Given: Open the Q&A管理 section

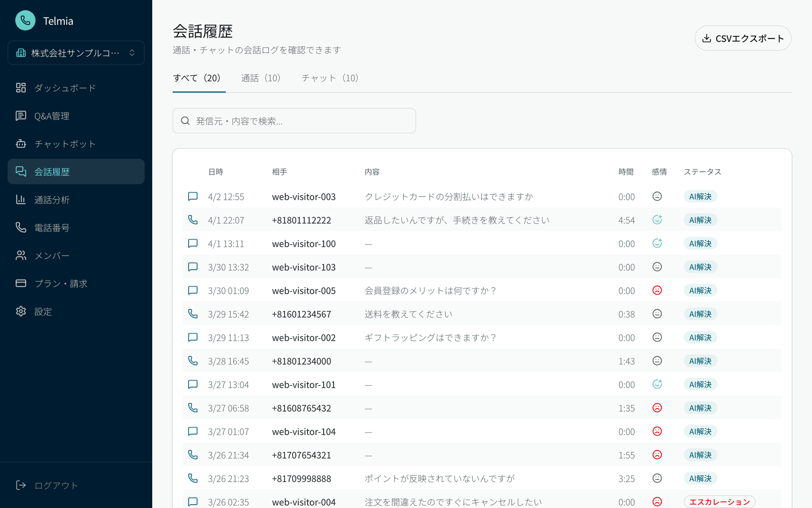Looking at the screenshot, I should coord(52,116).
